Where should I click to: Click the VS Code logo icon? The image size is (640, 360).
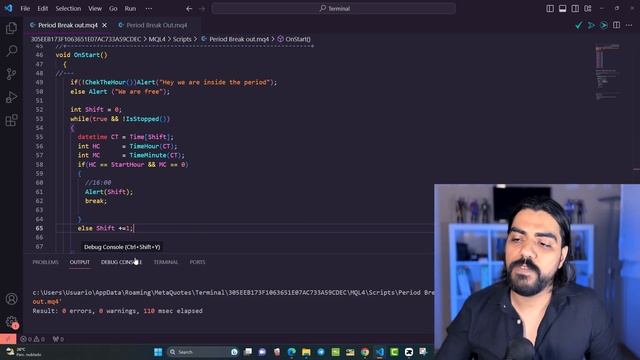(x=8, y=8)
